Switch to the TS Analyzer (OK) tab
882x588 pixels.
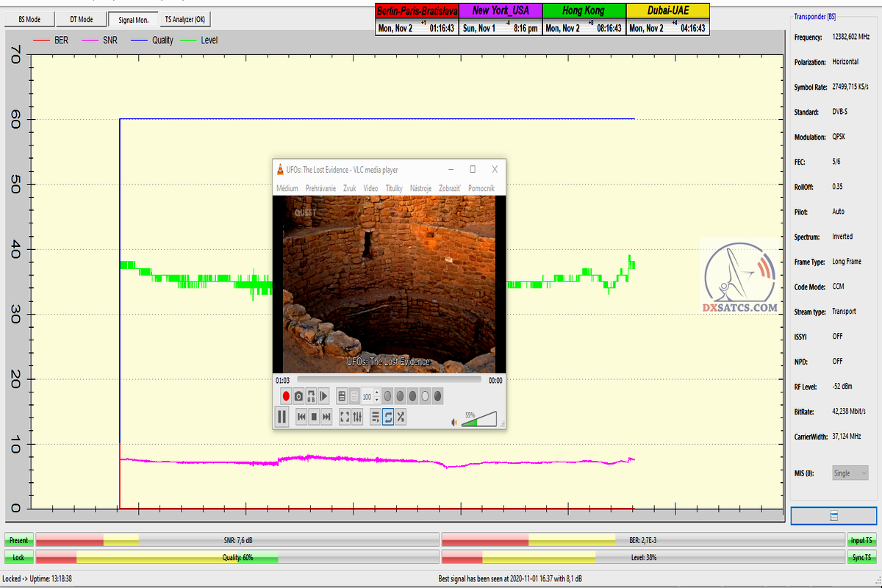tap(185, 19)
